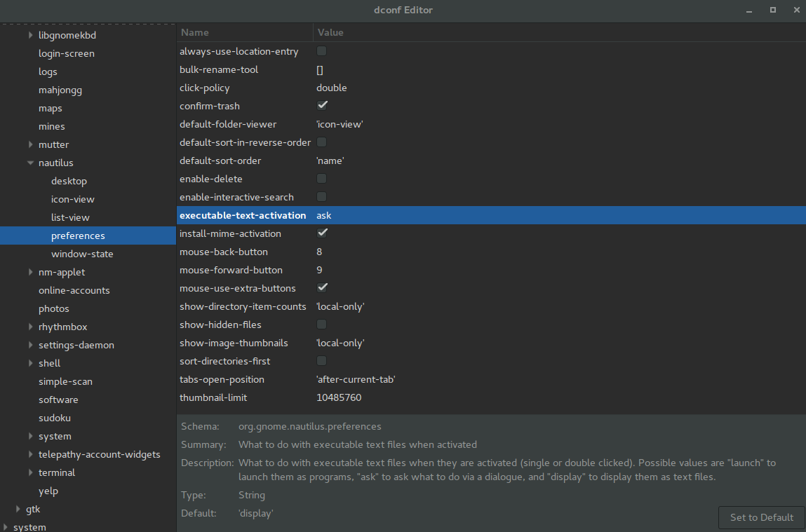806x532 pixels.
Task: Edit click-policy value double
Action: 332,88
